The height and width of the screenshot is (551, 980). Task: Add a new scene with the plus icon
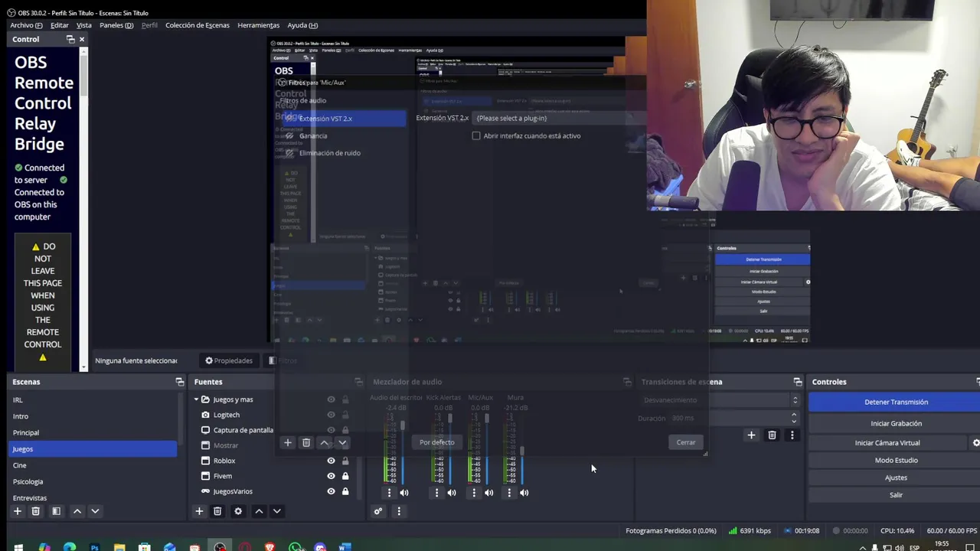17,511
